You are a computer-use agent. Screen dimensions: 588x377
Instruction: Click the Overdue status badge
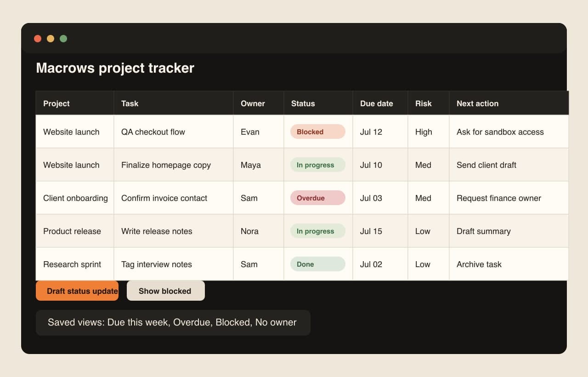tap(318, 198)
